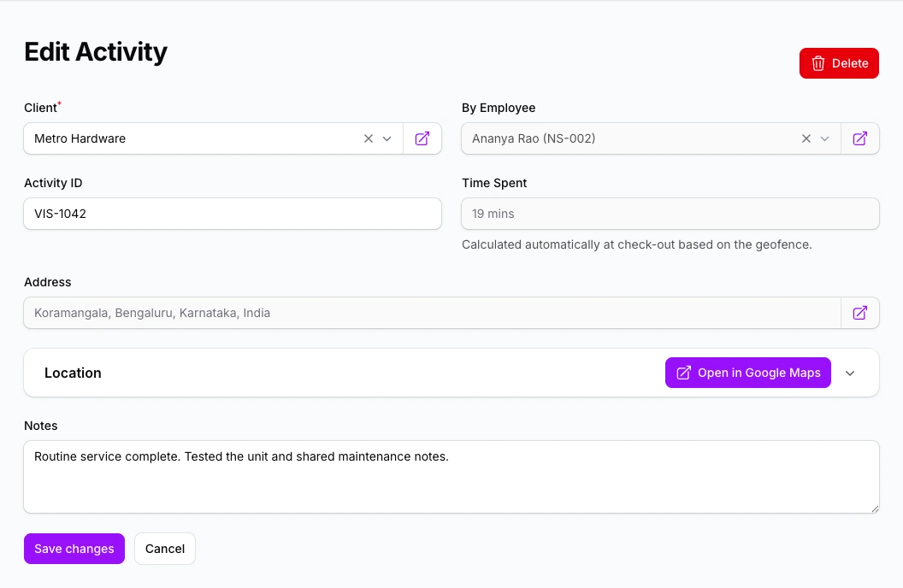Click the Open in Google Maps button

click(x=748, y=373)
